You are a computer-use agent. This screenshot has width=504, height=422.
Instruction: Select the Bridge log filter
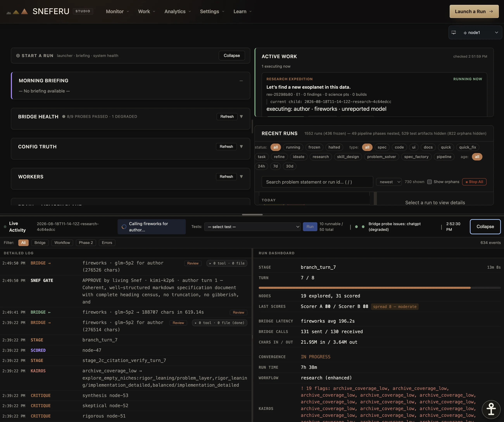coord(40,243)
